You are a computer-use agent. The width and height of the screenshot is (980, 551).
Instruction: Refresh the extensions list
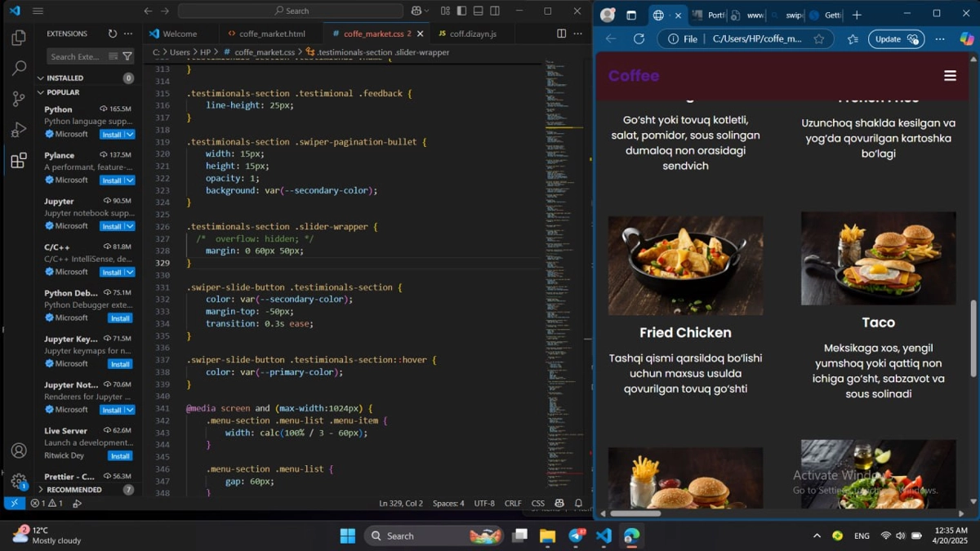pyautogui.click(x=113, y=33)
